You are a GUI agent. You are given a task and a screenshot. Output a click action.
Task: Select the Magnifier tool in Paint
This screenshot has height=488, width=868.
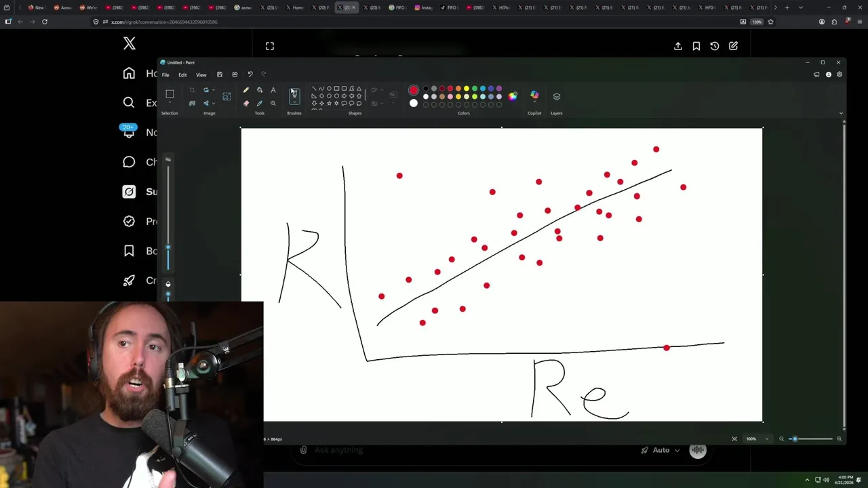273,103
